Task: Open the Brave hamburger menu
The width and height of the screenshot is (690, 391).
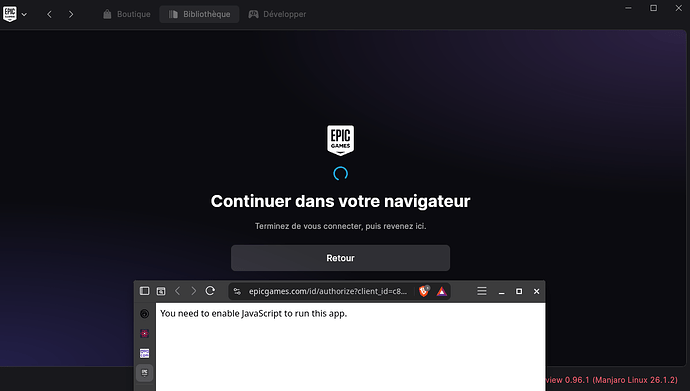Action: pos(482,291)
